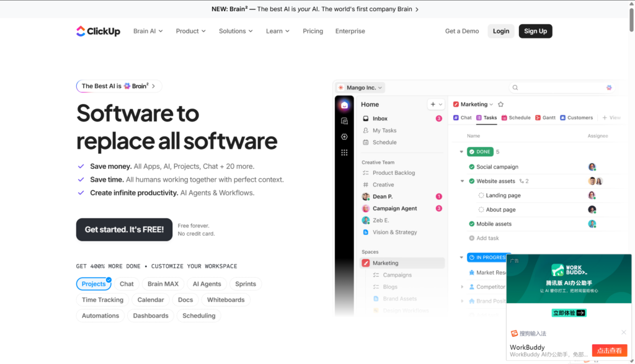Open the Product nav dropdown
This screenshot has height=364, width=635.
[191, 31]
